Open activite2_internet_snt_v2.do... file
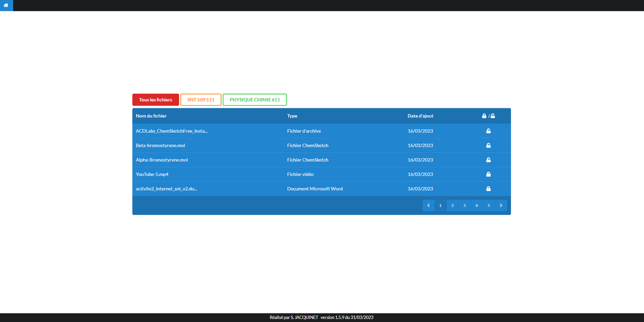Image resolution: width=644 pixels, height=322 pixels. [x=166, y=189]
